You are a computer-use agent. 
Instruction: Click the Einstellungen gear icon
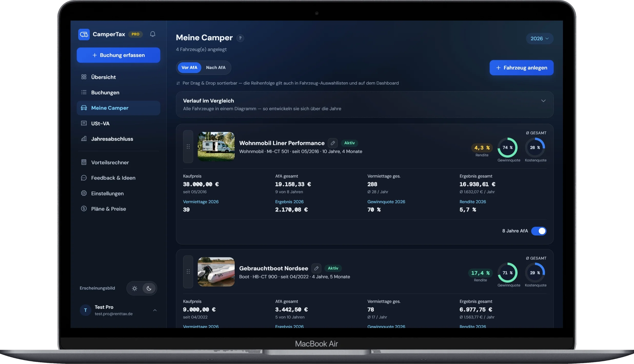pyautogui.click(x=84, y=193)
